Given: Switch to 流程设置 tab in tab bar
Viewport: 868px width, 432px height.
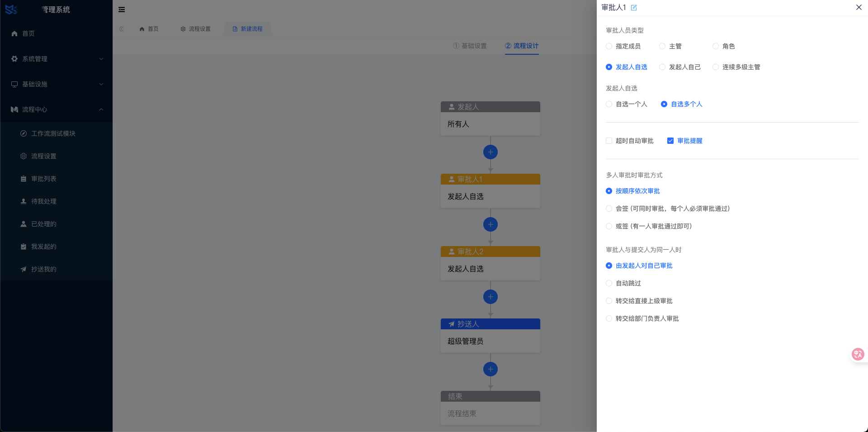Looking at the screenshot, I should click(x=196, y=29).
